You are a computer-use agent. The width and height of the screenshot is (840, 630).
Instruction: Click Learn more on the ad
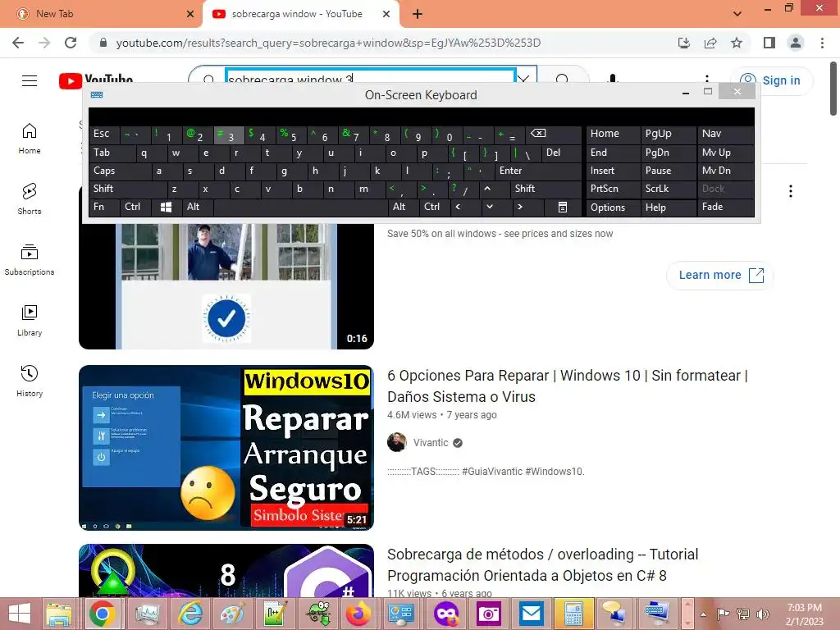tap(720, 275)
